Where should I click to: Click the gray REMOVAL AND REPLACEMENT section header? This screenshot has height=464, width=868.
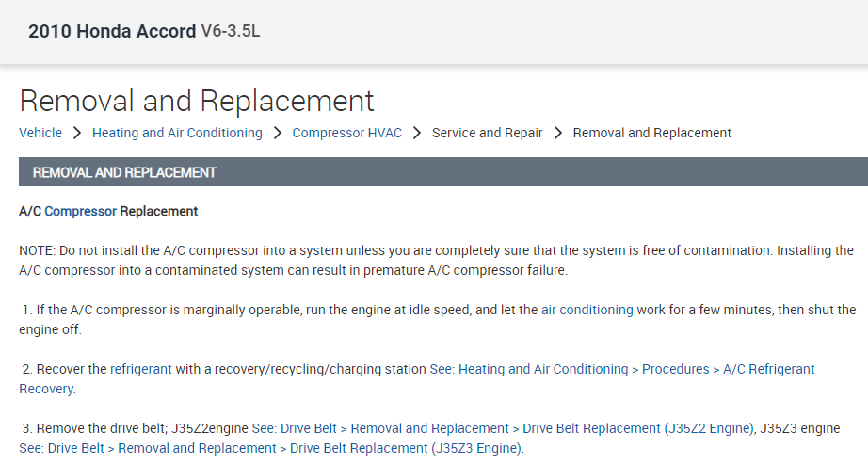[442, 172]
